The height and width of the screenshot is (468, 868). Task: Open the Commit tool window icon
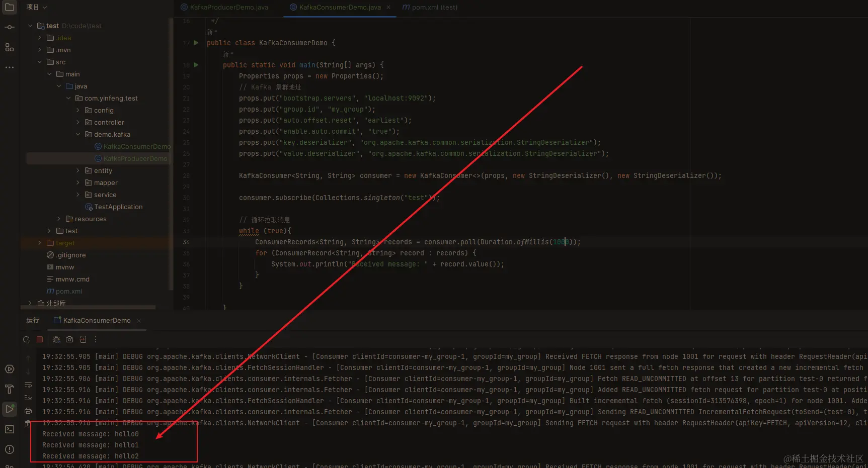(9, 27)
